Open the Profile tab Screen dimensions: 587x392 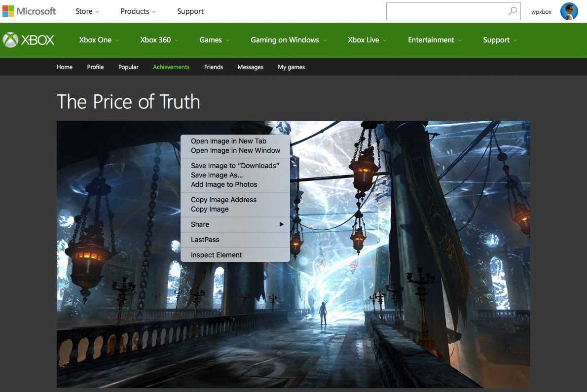click(96, 67)
